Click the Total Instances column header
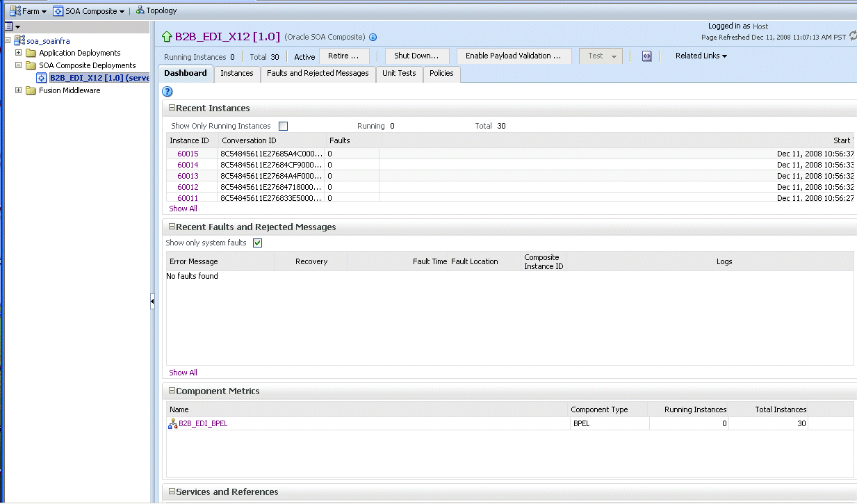This screenshot has height=504, width=857. 768,409
